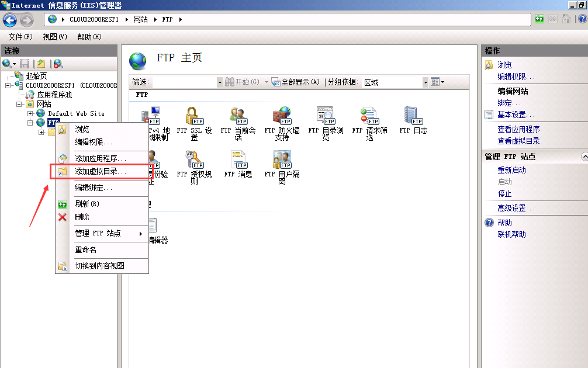Open 管理 FTP 站点 submenu in context menu

pos(102,233)
